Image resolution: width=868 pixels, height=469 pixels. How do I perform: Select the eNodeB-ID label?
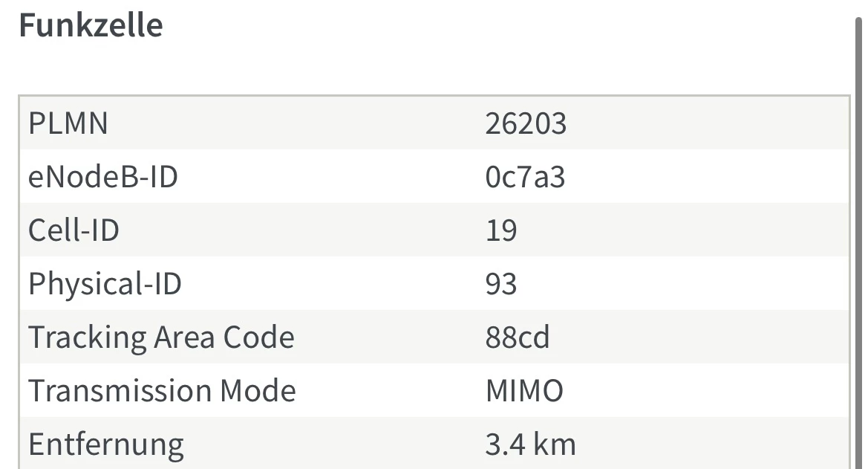103,177
